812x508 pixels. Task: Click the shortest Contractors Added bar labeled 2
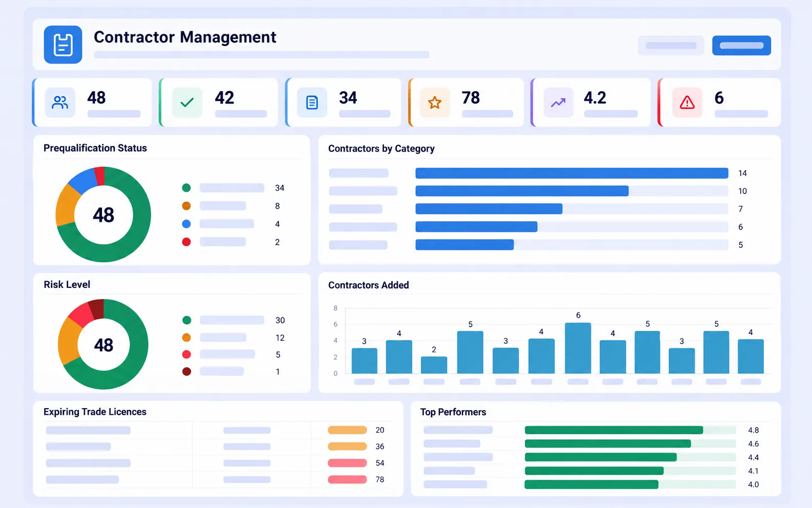click(x=434, y=365)
